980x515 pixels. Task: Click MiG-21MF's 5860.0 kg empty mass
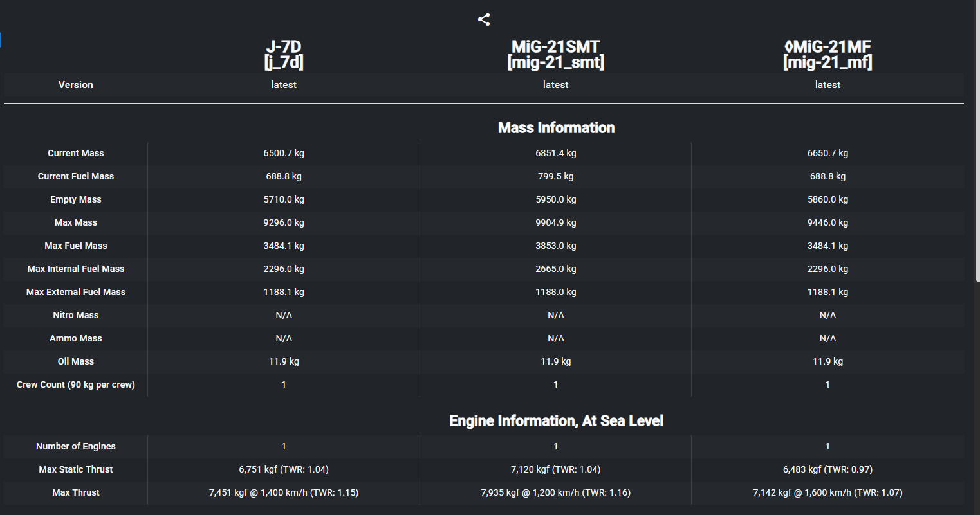(x=827, y=199)
